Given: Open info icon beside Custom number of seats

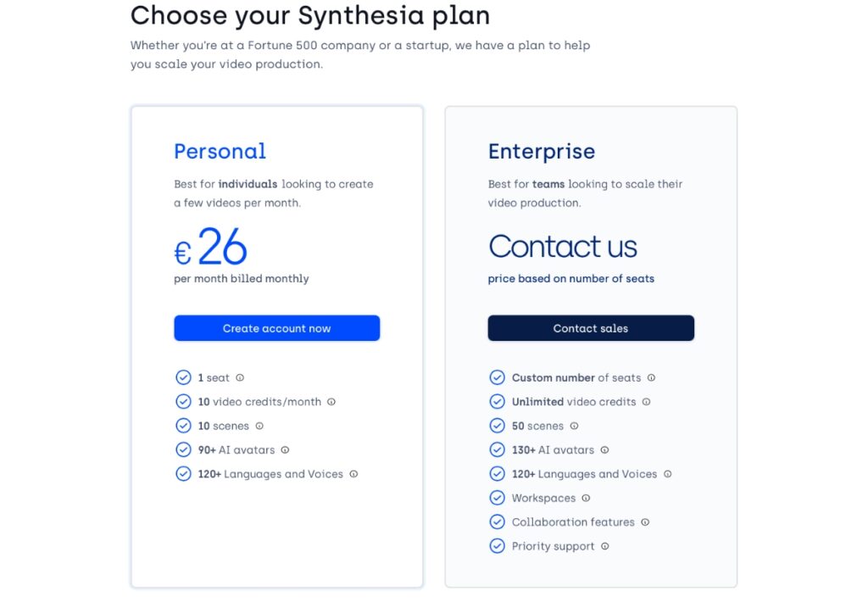Looking at the screenshot, I should pyautogui.click(x=651, y=377).
